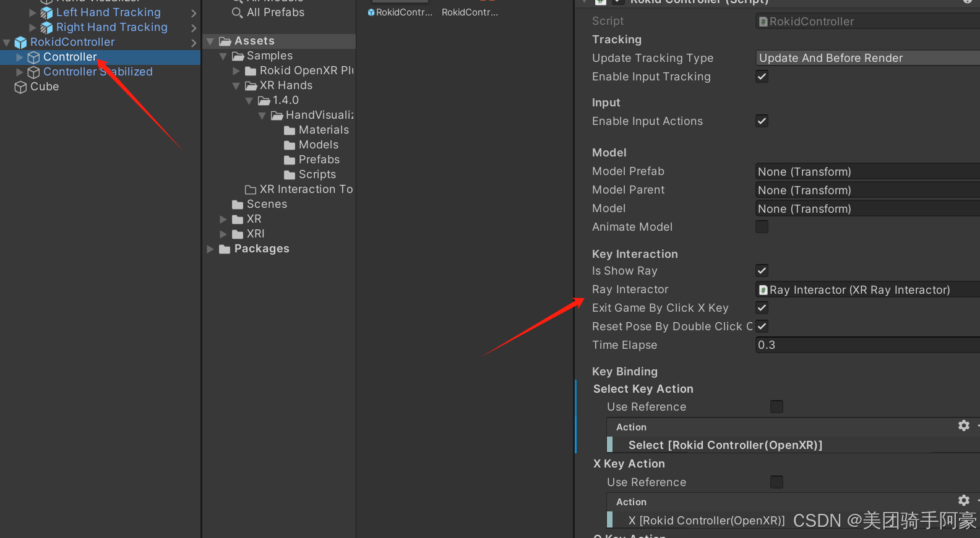Select the Model Parent object field

pyautogui.click(x=867, y=190)
